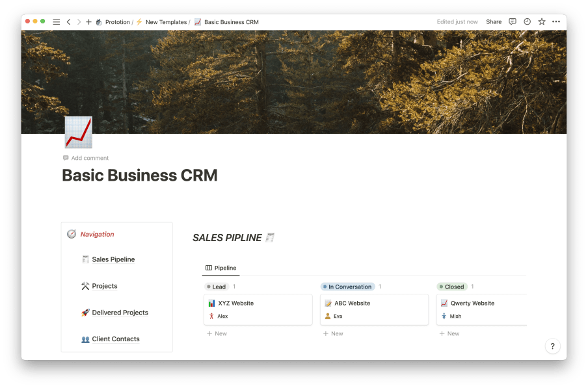Favorite this page with the star
This screenshot has width=588, height=388.
[542, 21]
